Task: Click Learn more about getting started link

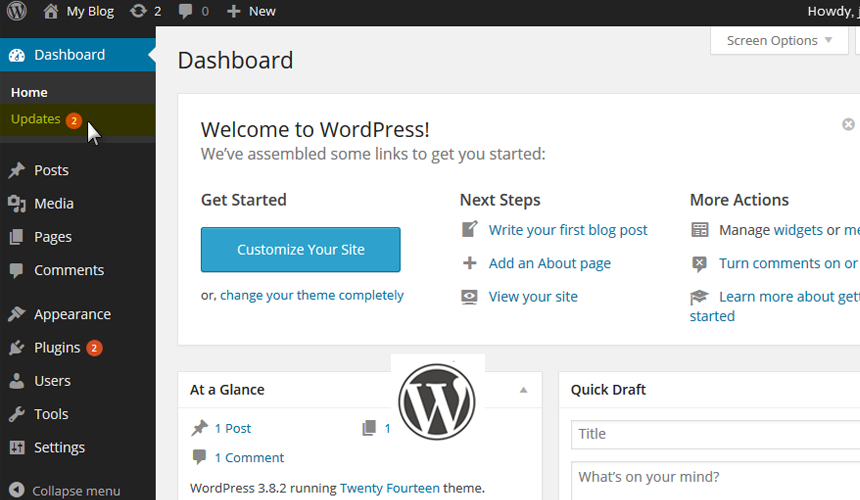Action: click(x=789, y=297)
